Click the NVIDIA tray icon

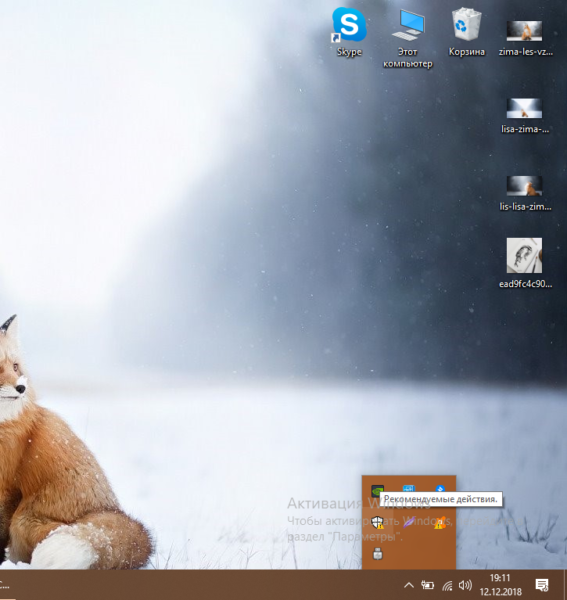[377, 490]
